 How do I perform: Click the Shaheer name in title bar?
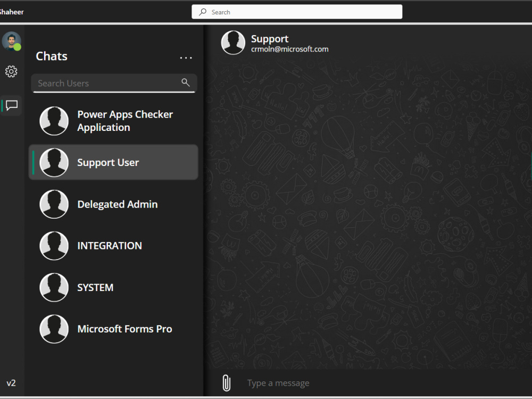coord(12,12)
